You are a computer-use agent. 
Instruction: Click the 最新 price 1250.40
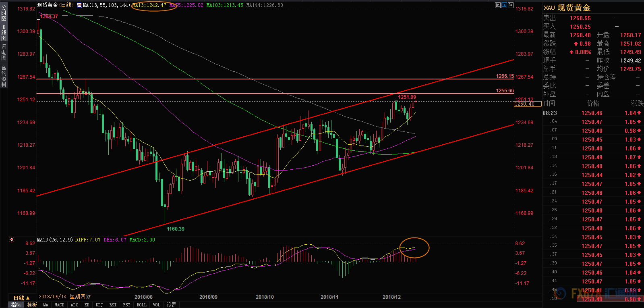pos(580,35)
